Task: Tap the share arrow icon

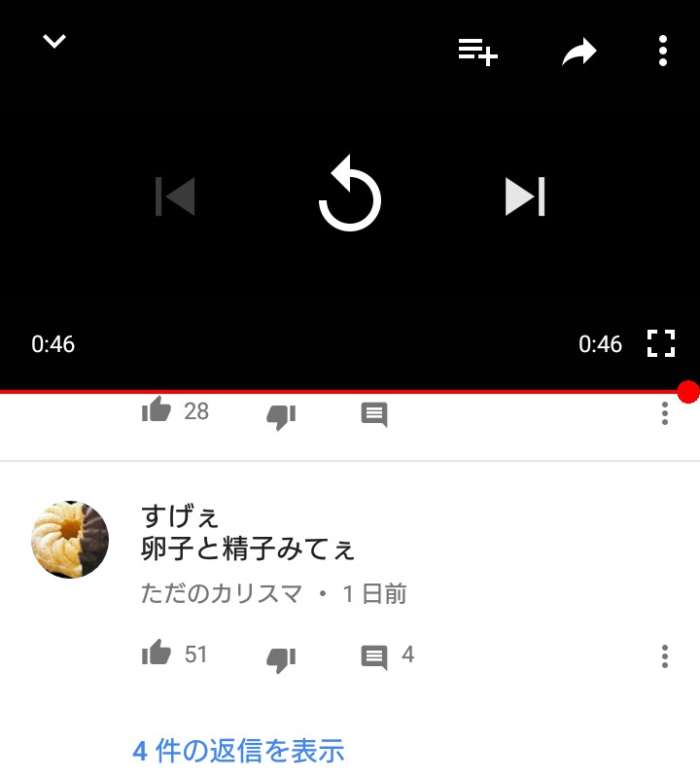Action: click(578, 52)
